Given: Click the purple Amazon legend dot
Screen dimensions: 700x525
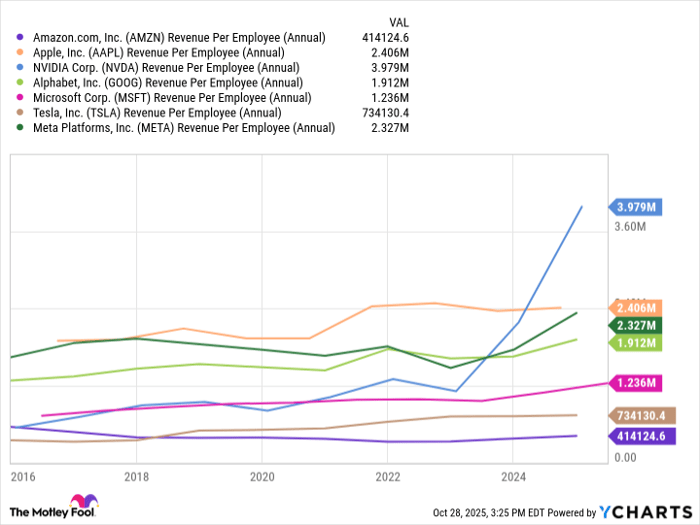Looking at the screenshot, I should click(x=20, y=38).
